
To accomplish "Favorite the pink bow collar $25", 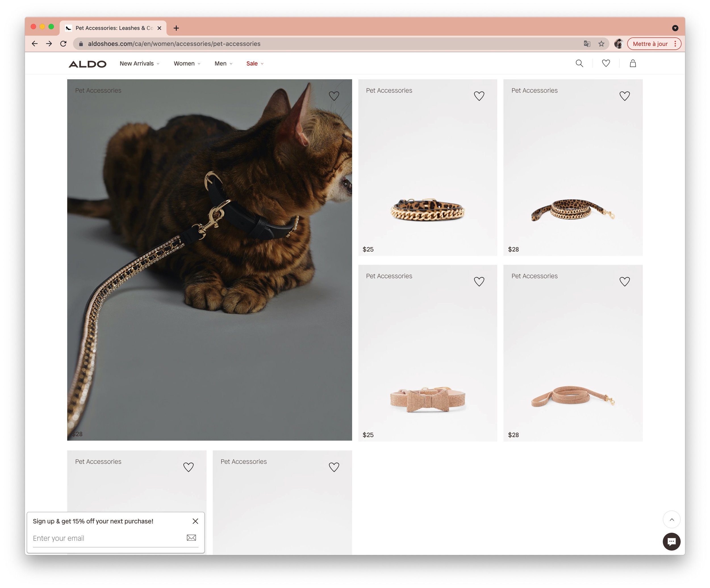I will (x=479, y=281).
